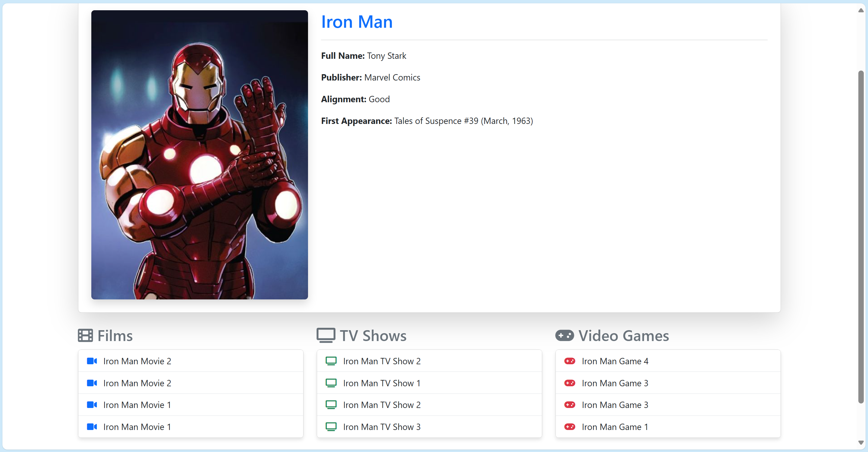Viewport: 868px width, 452px height.
Task: Click the gamepad icon beside Video Games heading
Action: click(x=565, y=336)
